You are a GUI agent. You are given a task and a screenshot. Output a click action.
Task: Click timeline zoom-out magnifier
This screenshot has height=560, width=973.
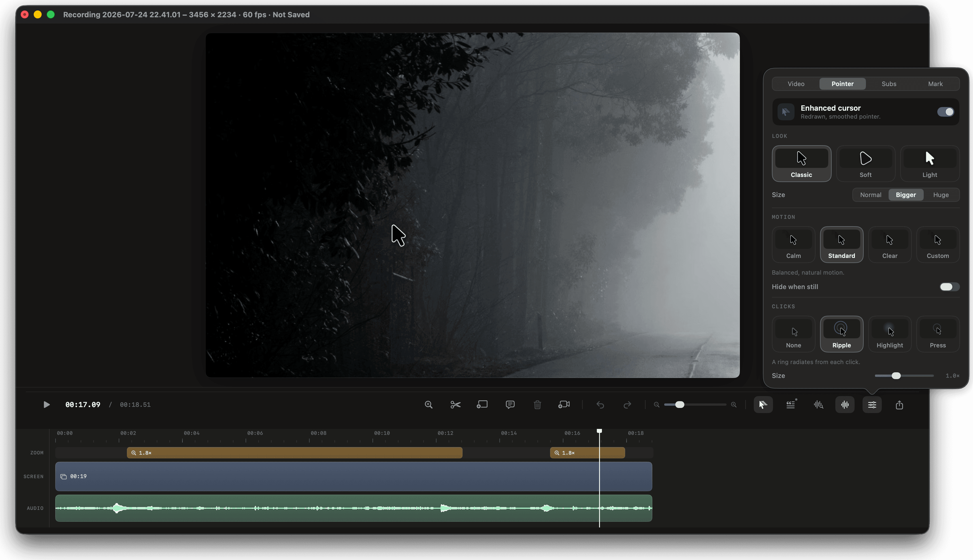657,405
